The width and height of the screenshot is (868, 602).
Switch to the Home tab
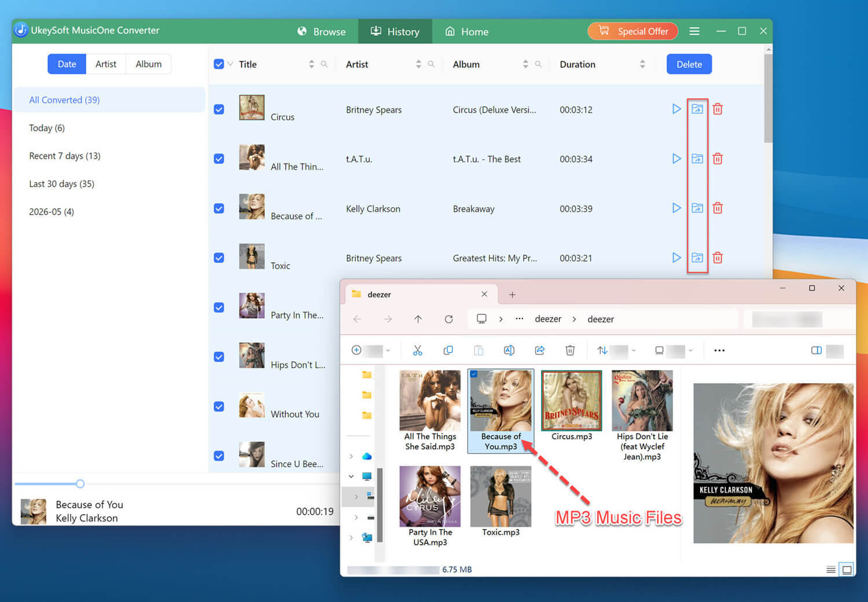point(466,31)
